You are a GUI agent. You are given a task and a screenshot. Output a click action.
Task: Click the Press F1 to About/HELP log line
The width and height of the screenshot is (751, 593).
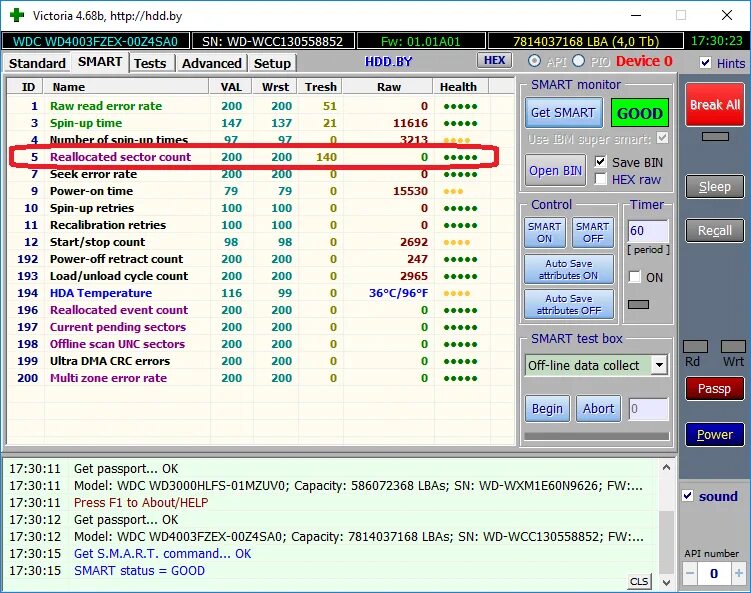point(141,502)
